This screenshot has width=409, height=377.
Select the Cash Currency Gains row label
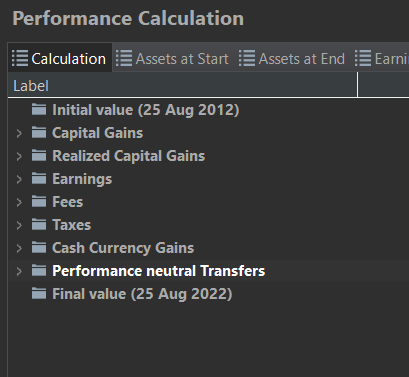coord(123,248)
